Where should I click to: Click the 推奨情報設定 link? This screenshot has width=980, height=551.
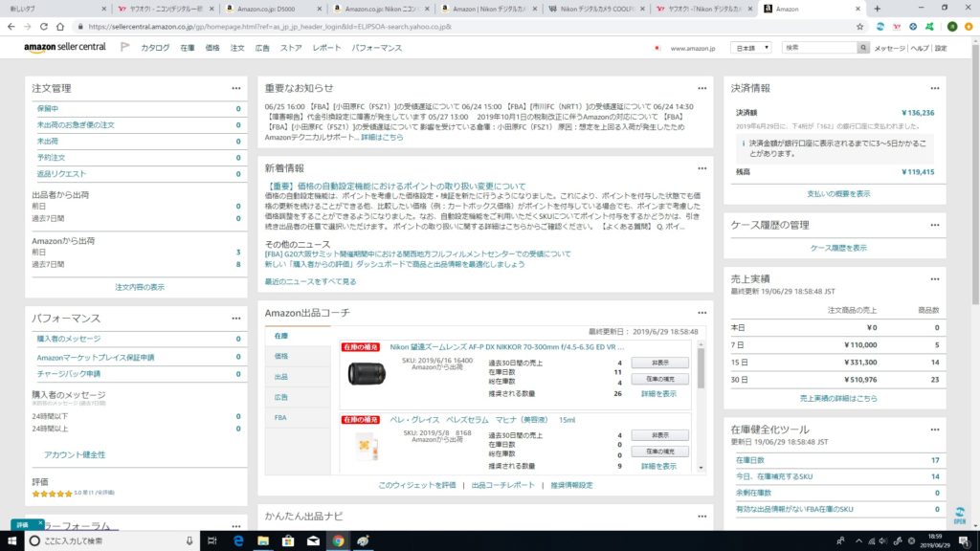click(x=571, y=485)
